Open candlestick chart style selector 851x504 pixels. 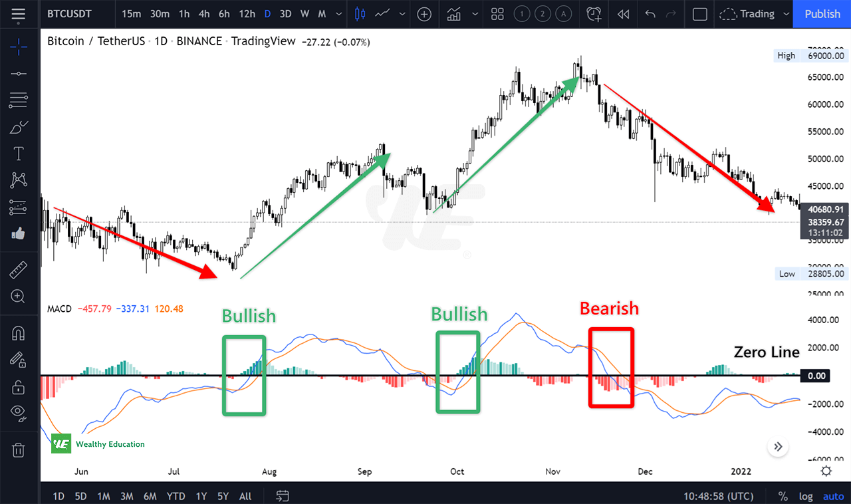click(x=360, y=14)
